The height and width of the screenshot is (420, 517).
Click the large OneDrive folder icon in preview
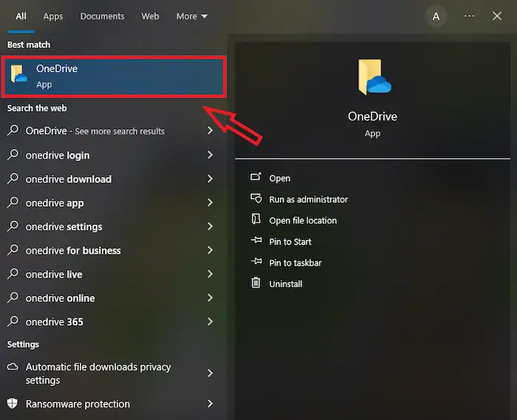coord(373,78)
